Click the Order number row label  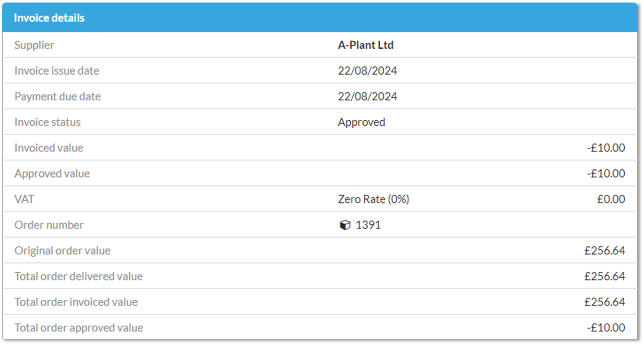(x=49, y=225)
